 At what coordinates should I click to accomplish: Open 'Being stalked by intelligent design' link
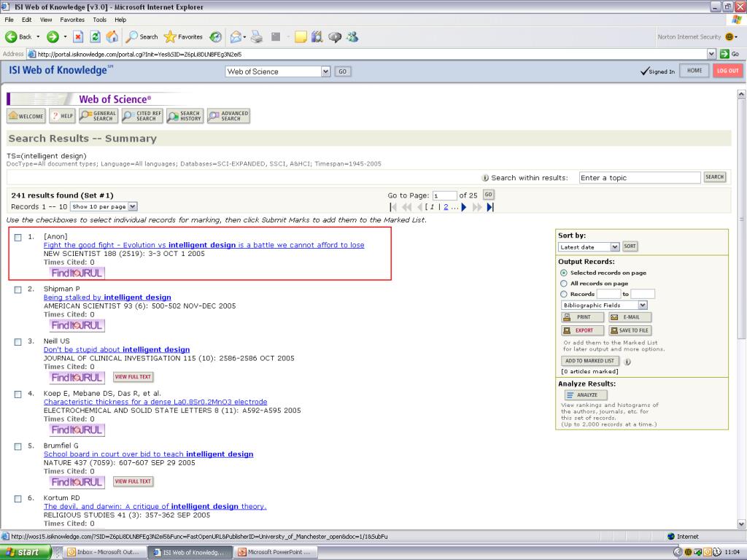point(107,297)
